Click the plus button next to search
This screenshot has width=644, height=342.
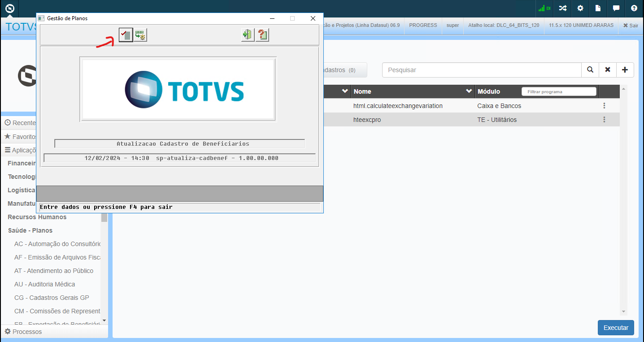[x=625, y=70]
